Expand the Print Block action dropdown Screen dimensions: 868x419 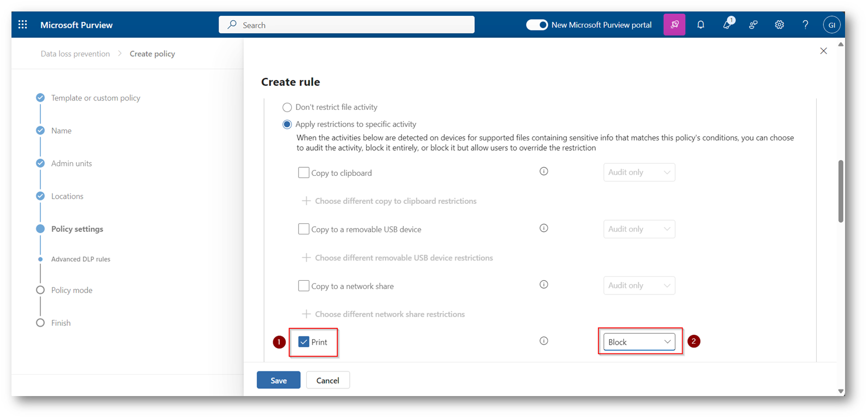638,342
